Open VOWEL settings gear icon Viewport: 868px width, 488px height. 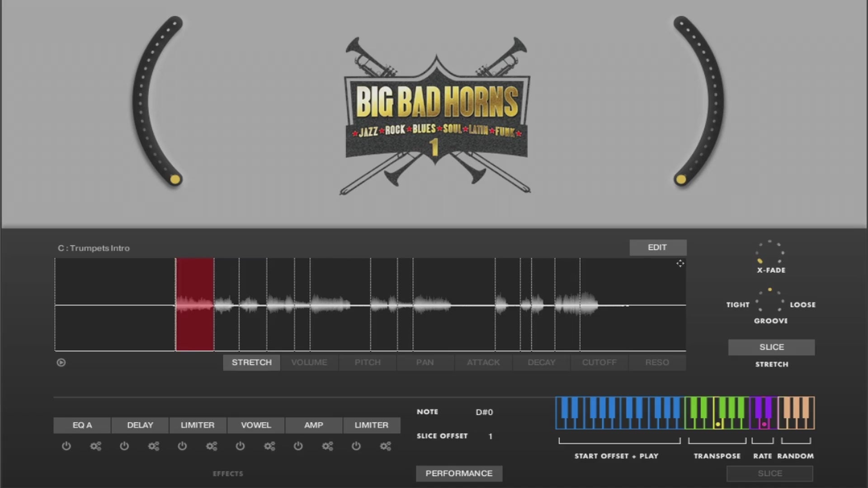pos(269,446)
